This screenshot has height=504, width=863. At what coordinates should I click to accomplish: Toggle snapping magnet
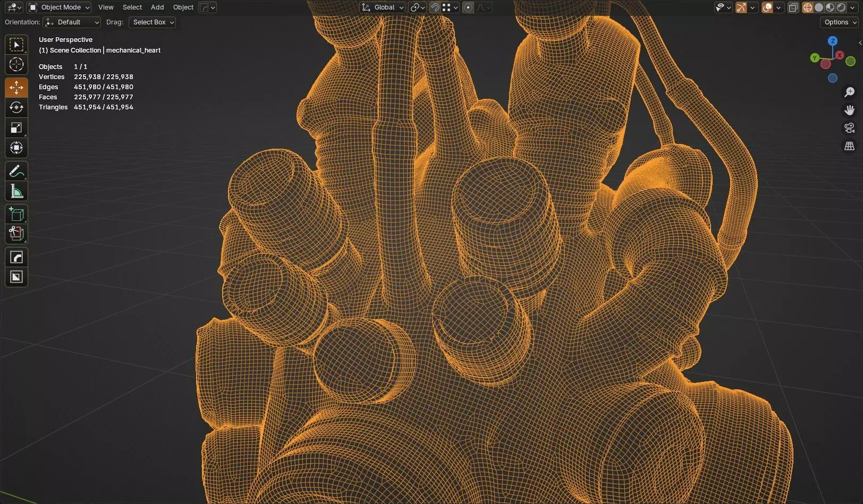click(435, 7)
